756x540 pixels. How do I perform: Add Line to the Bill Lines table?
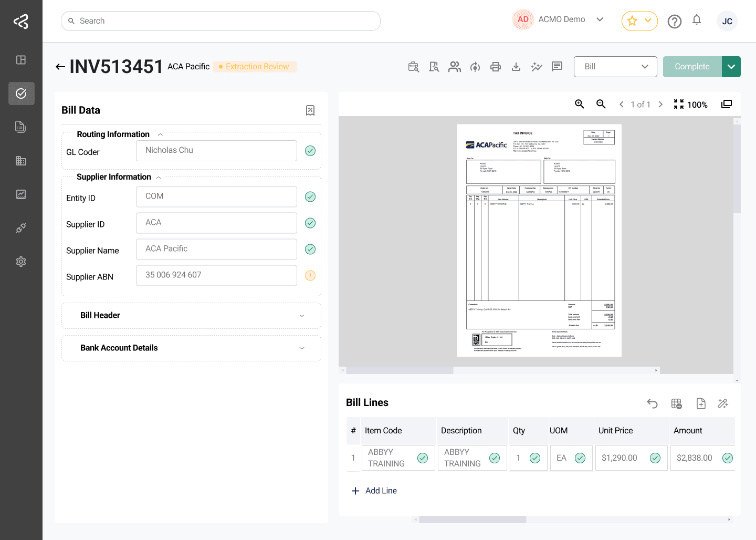[374, 491]
